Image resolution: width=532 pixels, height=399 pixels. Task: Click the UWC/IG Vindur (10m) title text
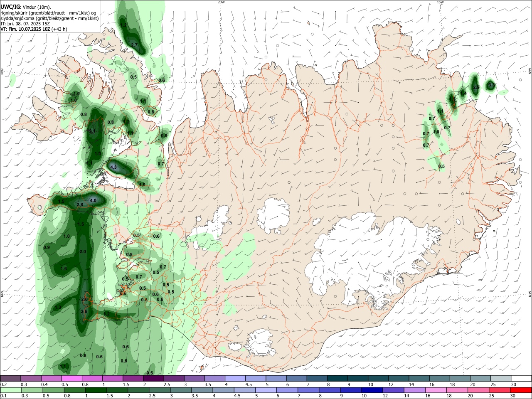(x=25, y=7)
